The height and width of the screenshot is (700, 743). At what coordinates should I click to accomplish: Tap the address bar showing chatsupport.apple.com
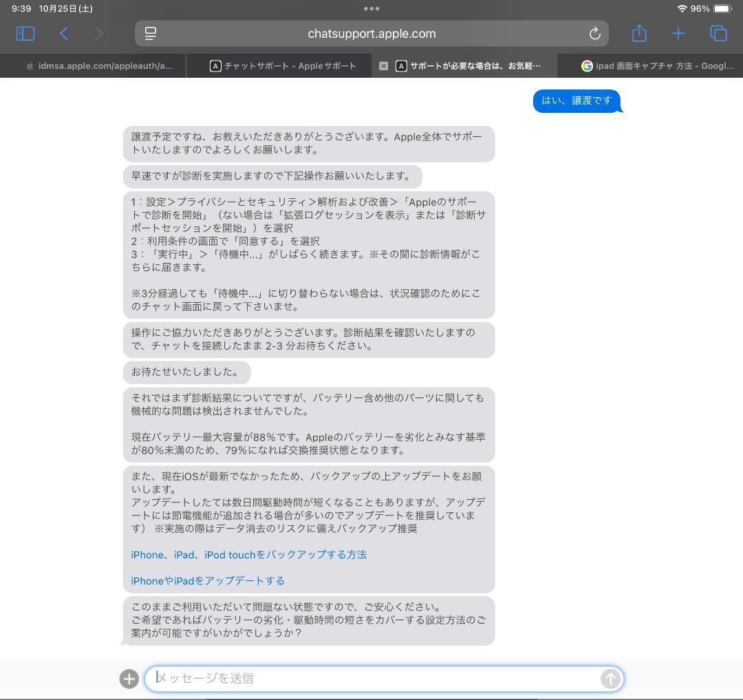point(371,33)
